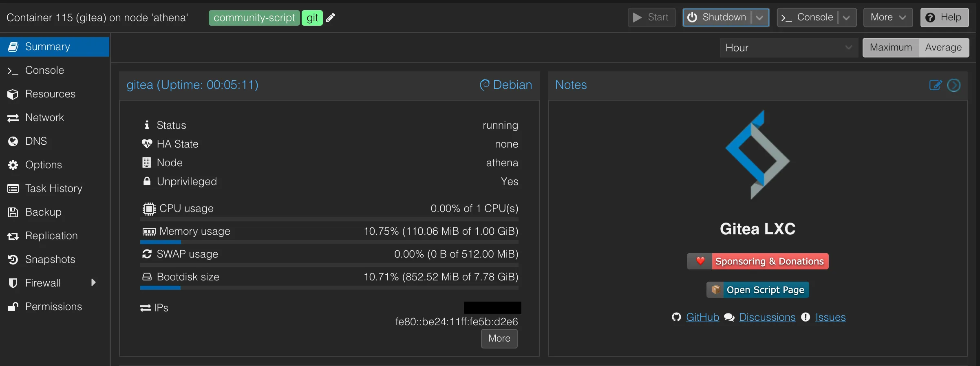Select the Network section
Image resolution: width=980 pixels, height=366 pixels.
pyautogui.click(x=55, y=118)
